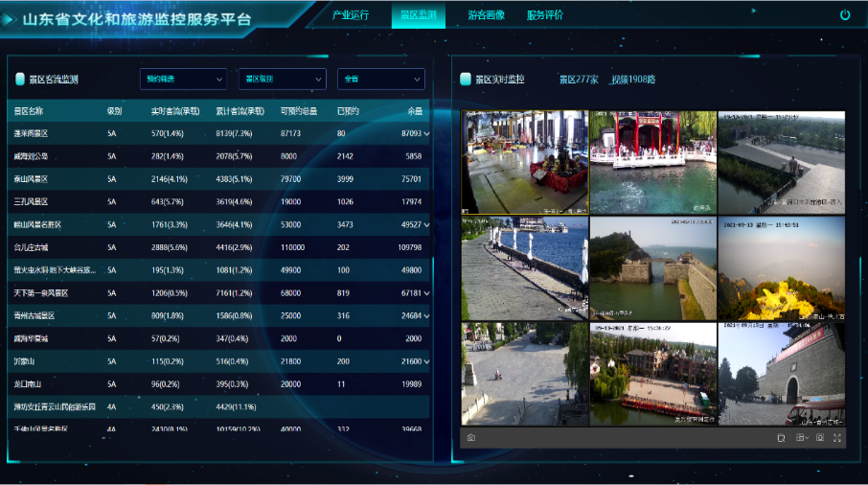Screen dimensions: 868x485
Task: Open the video grid layout selector
Action: click(801, 438)
